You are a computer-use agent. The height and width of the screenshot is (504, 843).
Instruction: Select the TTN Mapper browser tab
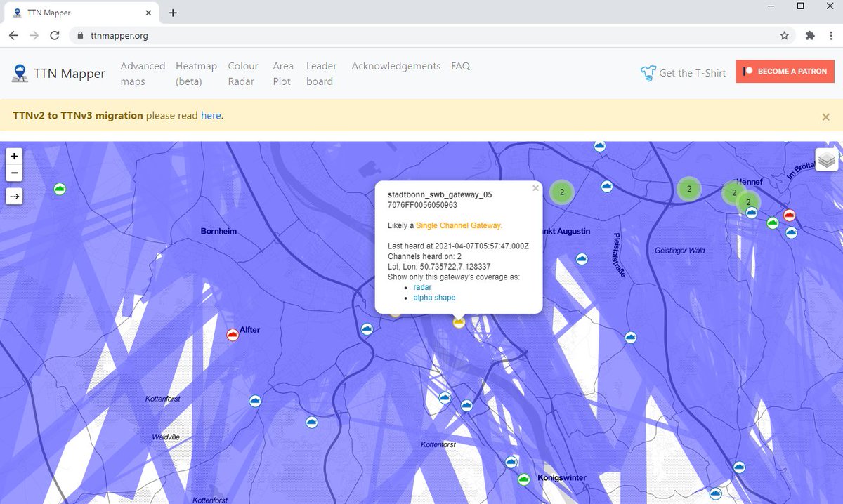(x=83, y=13)
